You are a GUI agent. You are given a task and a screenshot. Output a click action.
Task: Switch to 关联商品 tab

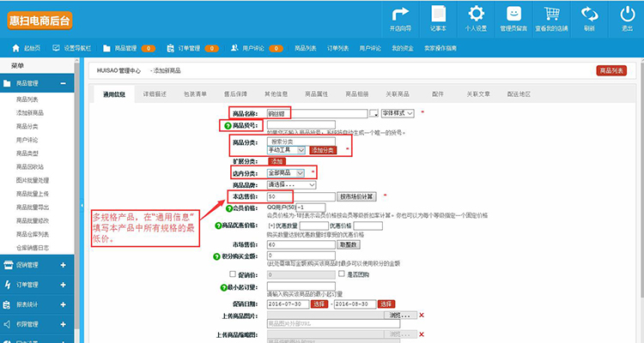point(398,94)
